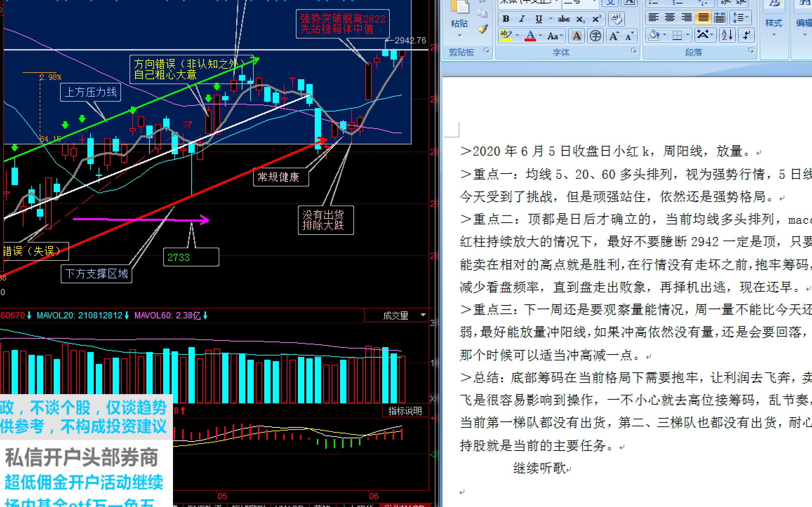The image size is (812, 507).
Task: Align paragraph text right
Action: [x=686, y=18]
